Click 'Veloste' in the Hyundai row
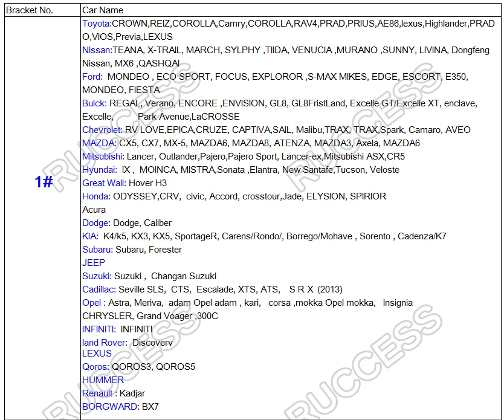Image resolution: width=504 pixels, height=420 pixels. click(385, 170)
